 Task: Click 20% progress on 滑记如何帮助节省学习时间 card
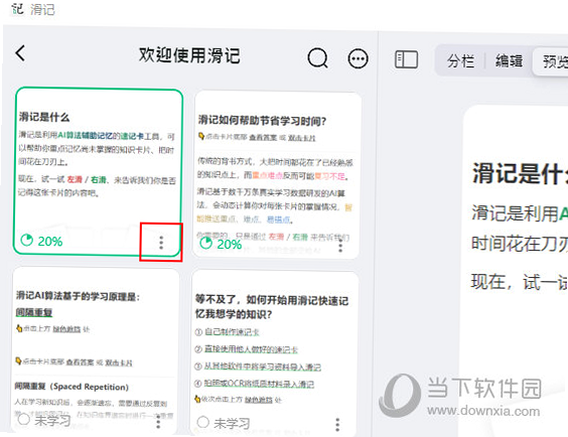[221, 244]
